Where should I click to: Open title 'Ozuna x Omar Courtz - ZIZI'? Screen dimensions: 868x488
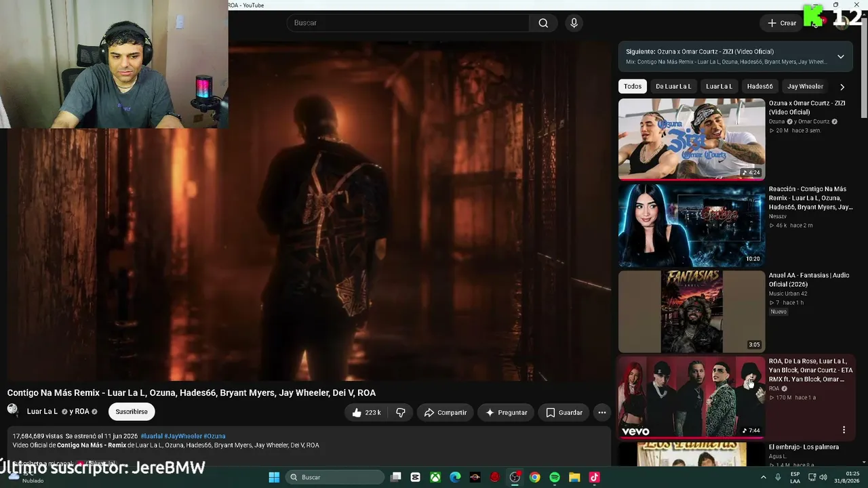pyautogui.click(x=807, y=107)
